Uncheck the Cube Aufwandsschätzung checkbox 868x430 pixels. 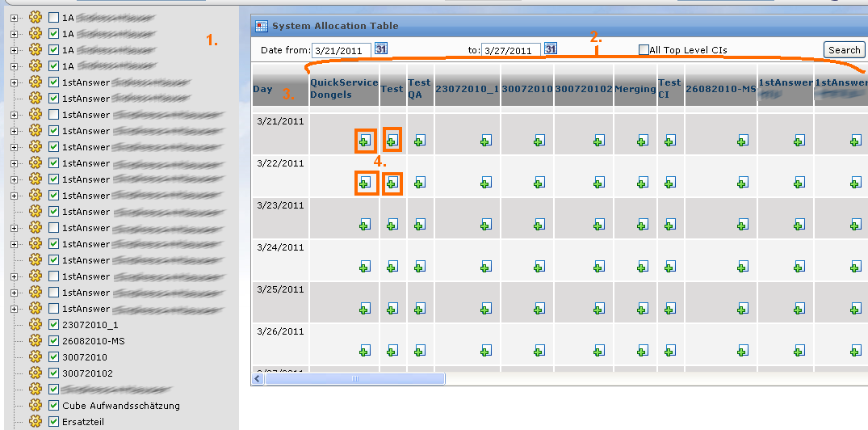[x=53, y=406]
